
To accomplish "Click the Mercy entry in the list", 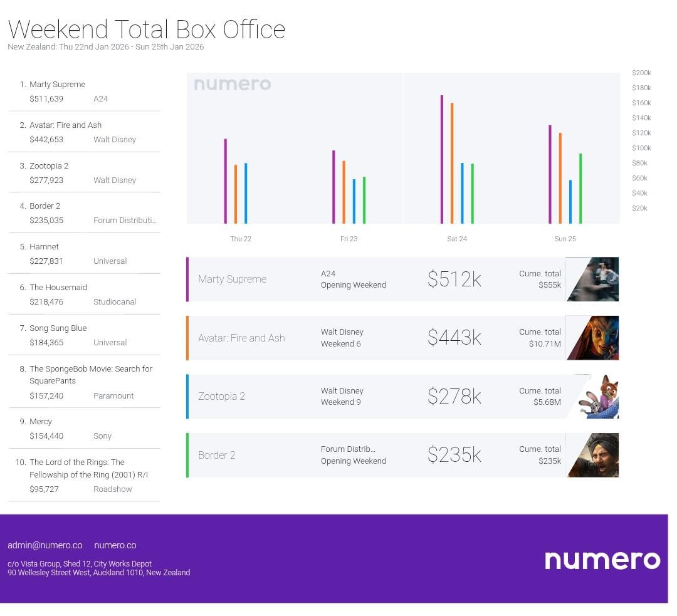I will pyautogui.click(x=41, y=422).
